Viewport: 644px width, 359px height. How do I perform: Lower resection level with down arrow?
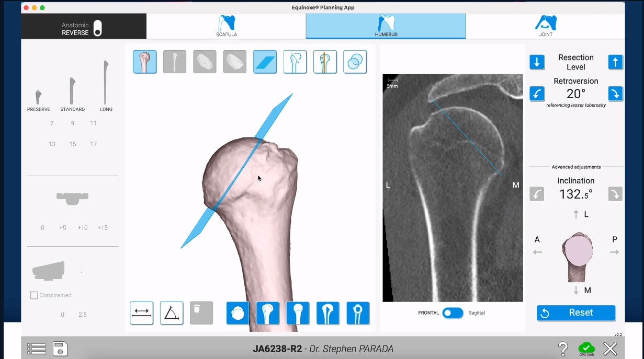[x=537, y=62]
